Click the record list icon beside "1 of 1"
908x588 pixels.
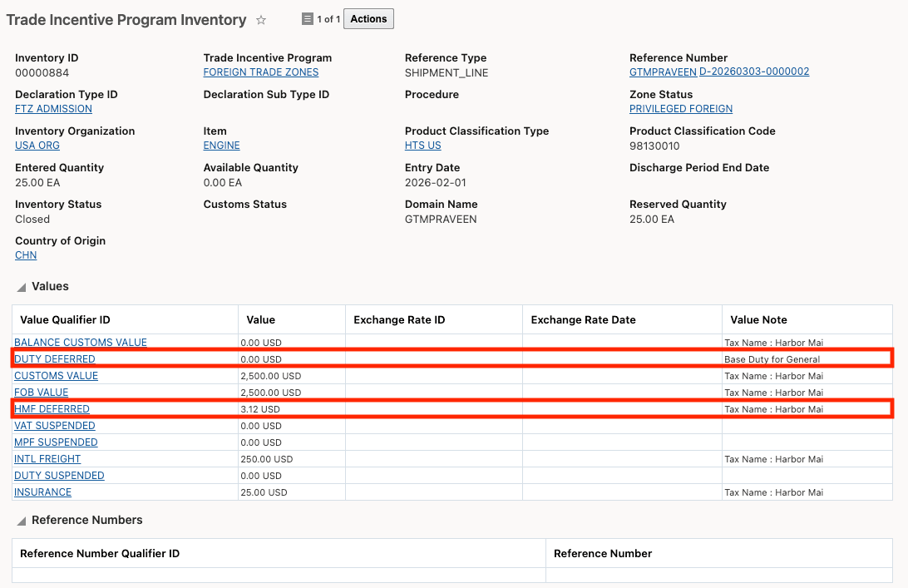(307, 18)
